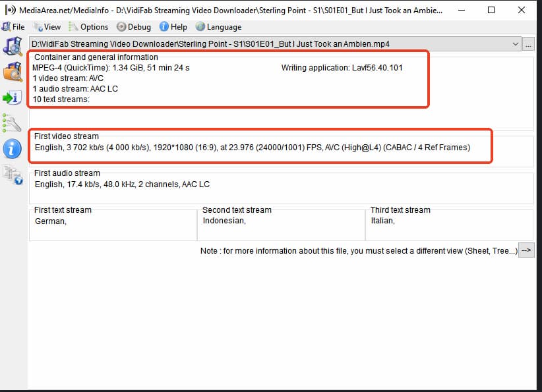Viewport: 542px width, 392px height.
Task: Click the '-->' switch view button
Action: (x=526, y=250)
